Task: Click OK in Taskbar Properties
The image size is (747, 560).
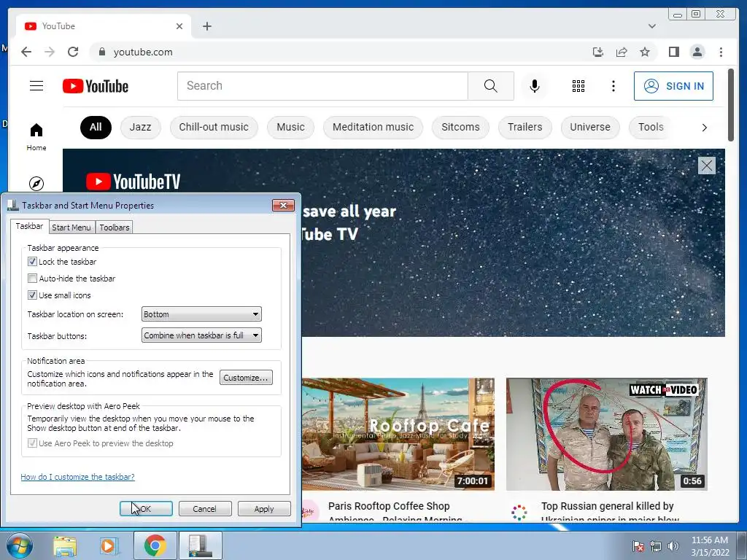Action: coord(146,508)
